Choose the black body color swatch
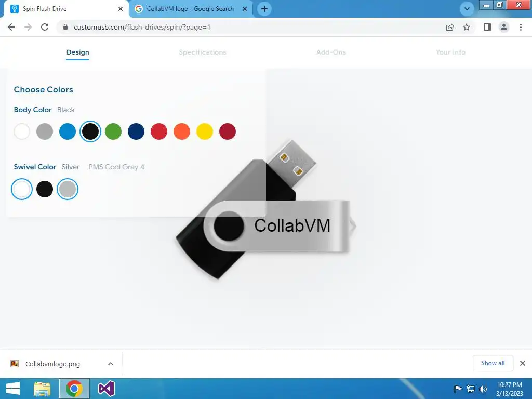 [x=90, y=131]
